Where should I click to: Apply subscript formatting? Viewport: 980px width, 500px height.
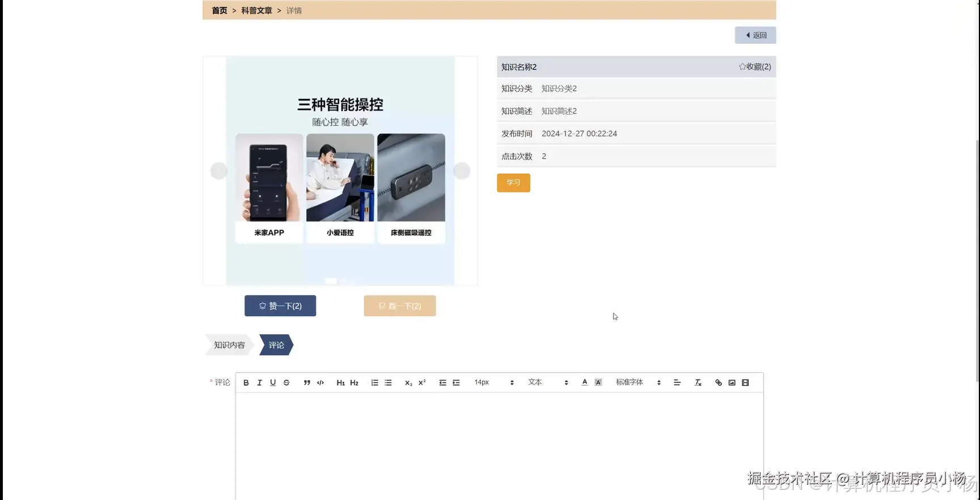408,383
